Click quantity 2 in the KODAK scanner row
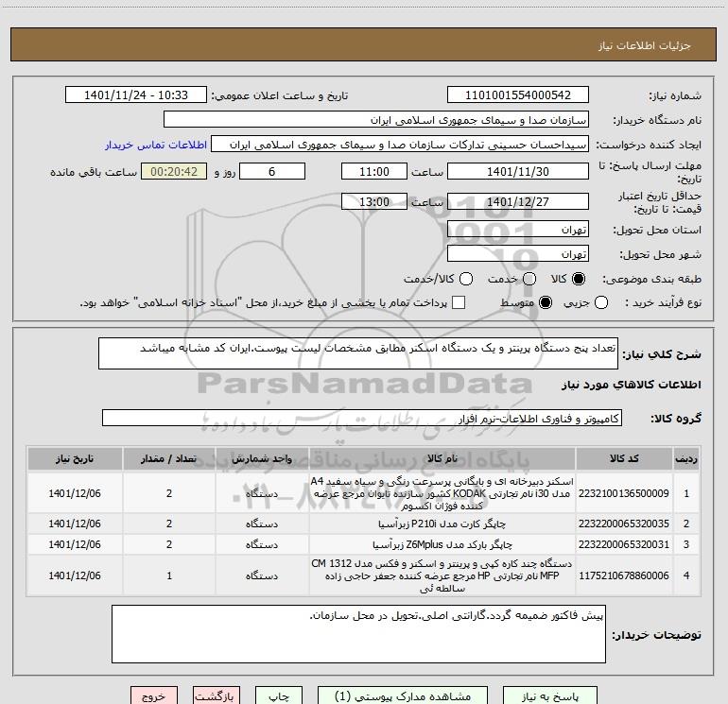The height and width of the screenshot is (704, 728). 169,493
